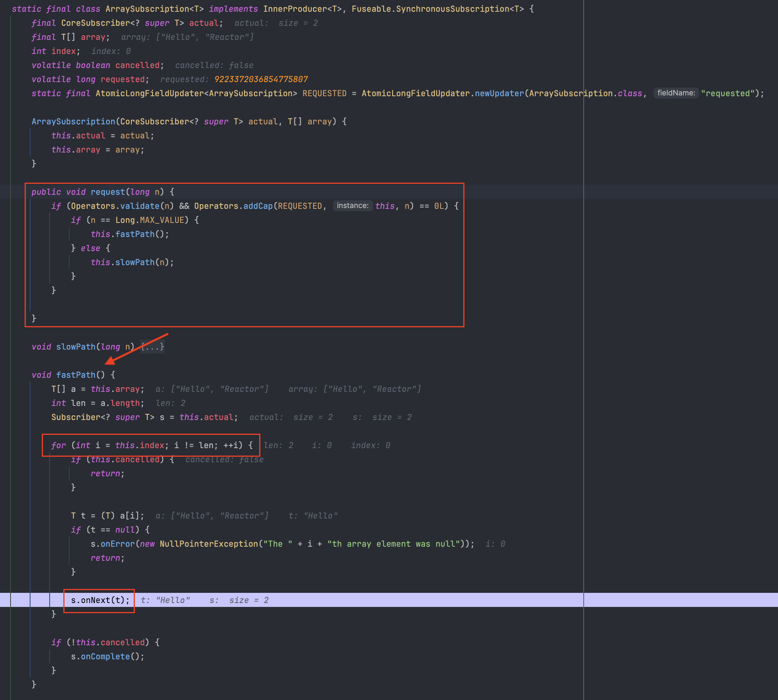Click the Operators.validate method call
Screen dimensions: 778x700
(x=140, y=206)
